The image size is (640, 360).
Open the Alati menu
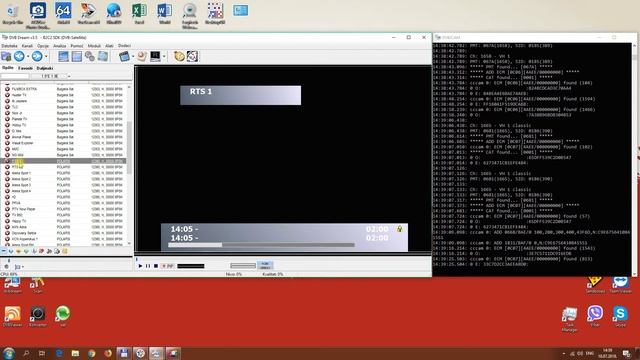point(109,46)
